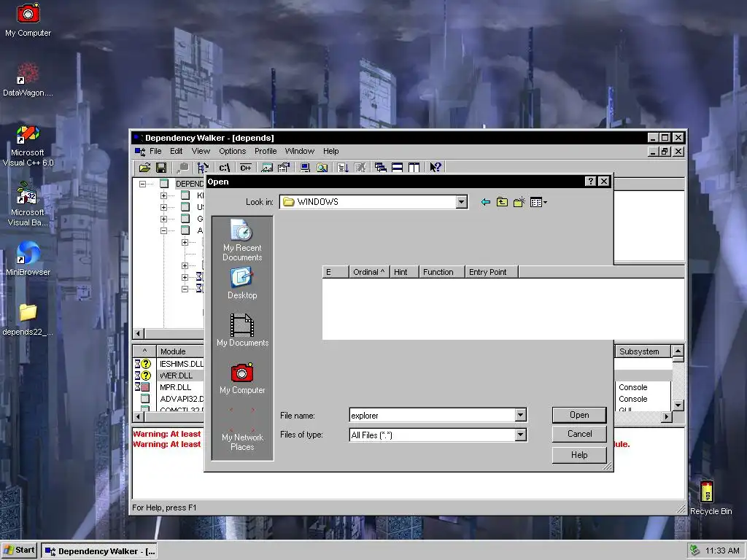Open My Recent Documents in places bar
747x560 pixels.
pos(242,241)
